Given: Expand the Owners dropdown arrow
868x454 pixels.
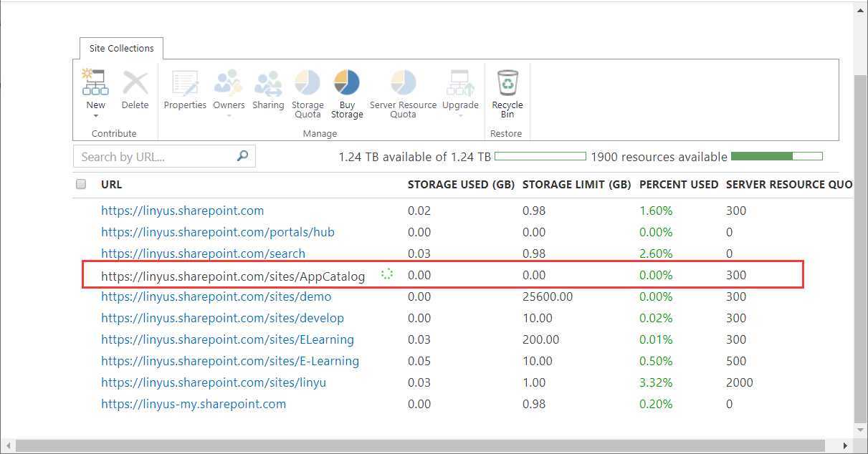Looking at the screenshot, I should pyautogui.click(x=229, y=115).
